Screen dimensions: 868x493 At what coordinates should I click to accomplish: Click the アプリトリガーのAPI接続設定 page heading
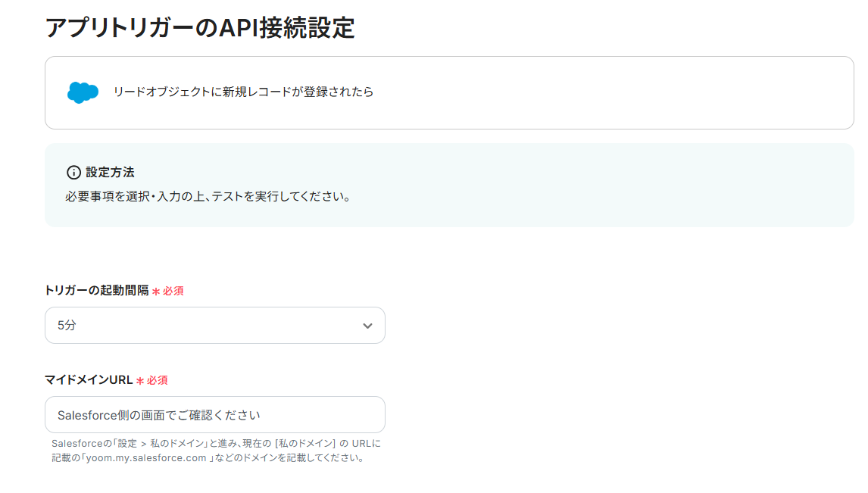click(x=200, y=27)
